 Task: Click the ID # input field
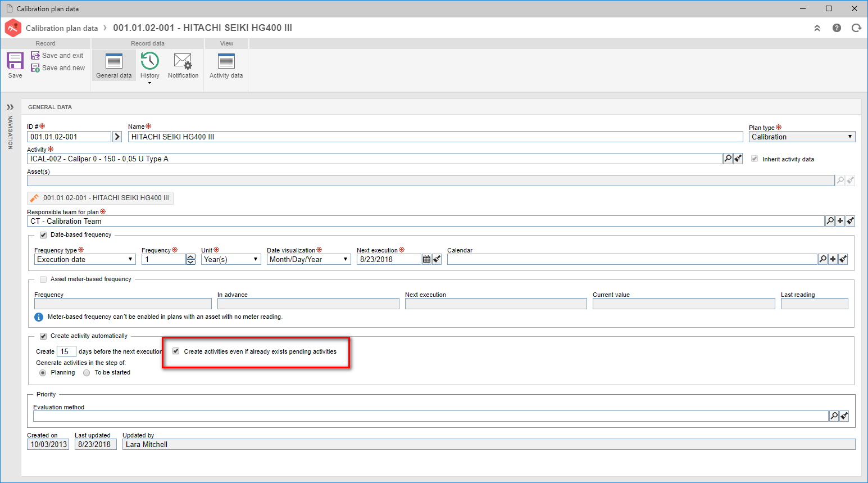[x=69, y=137]
